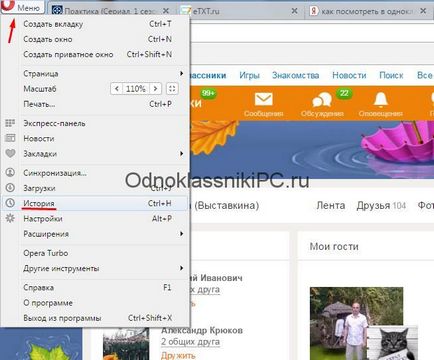Increase zoom with right arrow button
This screenshot has width=434, height=360.
coord(155,89)
